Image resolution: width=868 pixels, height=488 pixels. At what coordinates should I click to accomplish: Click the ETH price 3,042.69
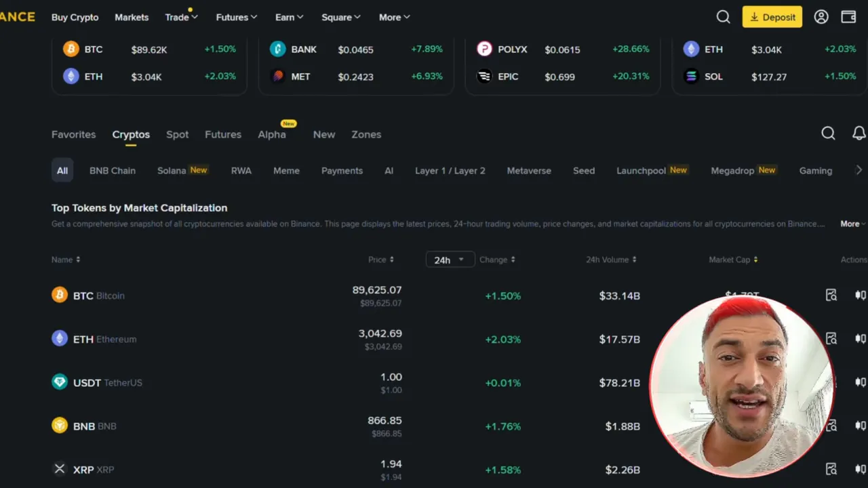380,333
